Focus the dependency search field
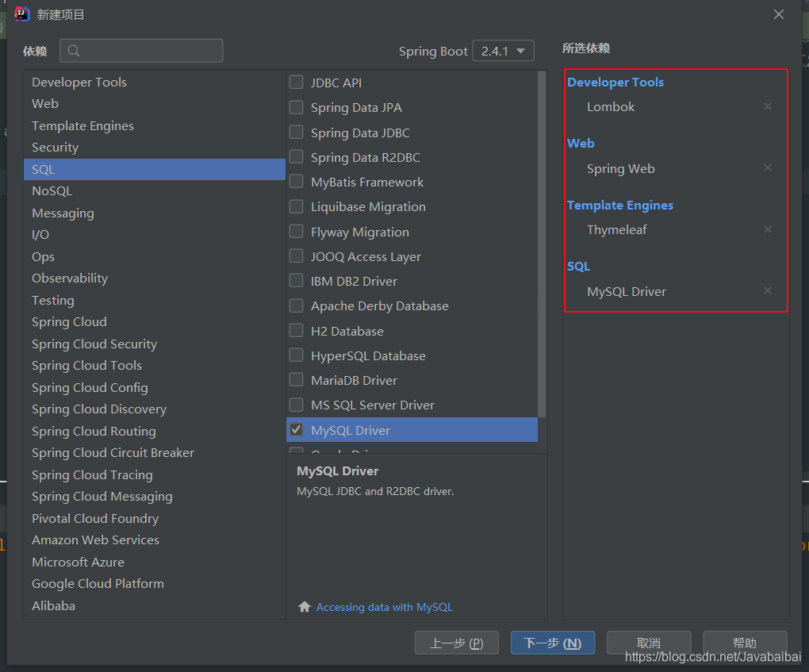The height and width of the screenshot is (672, 809). (141, 51)
